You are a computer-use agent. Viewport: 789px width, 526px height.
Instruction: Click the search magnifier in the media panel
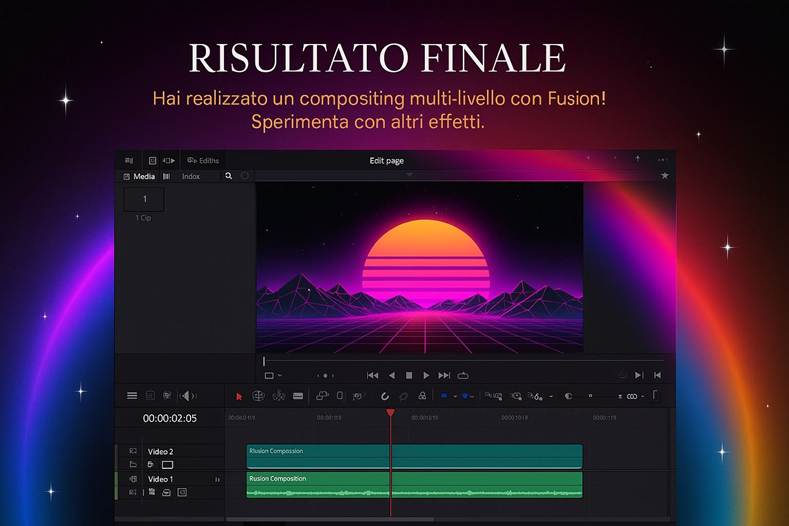pyautogui.click(x=228, y=176)
